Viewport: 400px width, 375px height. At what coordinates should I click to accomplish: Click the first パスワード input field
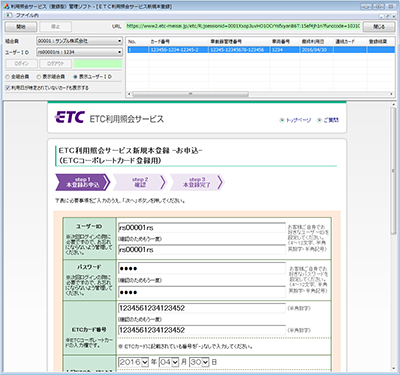click(202, 268)
